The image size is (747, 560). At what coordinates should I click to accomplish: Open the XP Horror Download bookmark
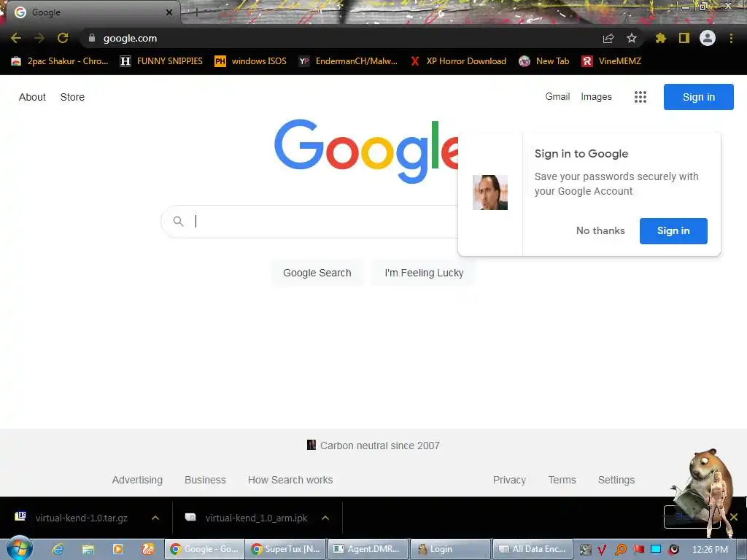click(x=459, y=61)
